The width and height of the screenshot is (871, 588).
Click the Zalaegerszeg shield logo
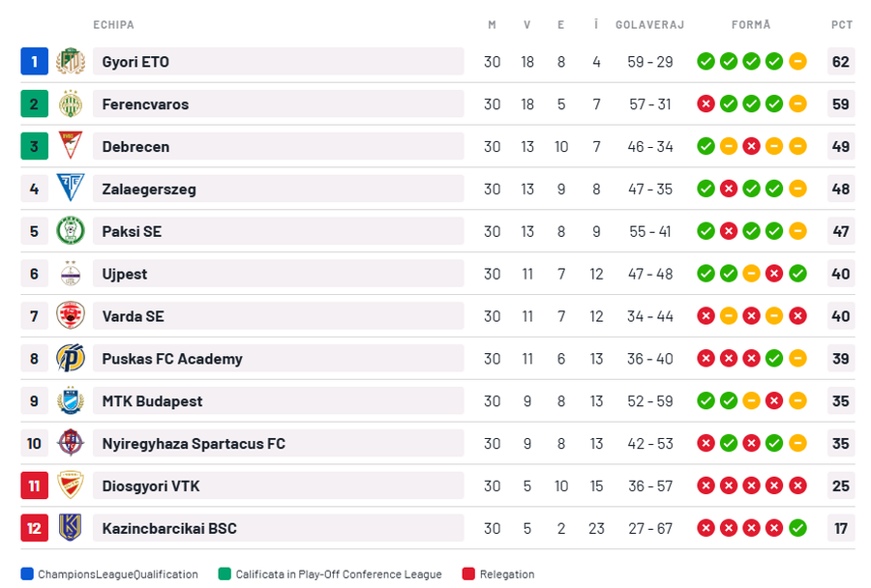click(x=70, y=189)
